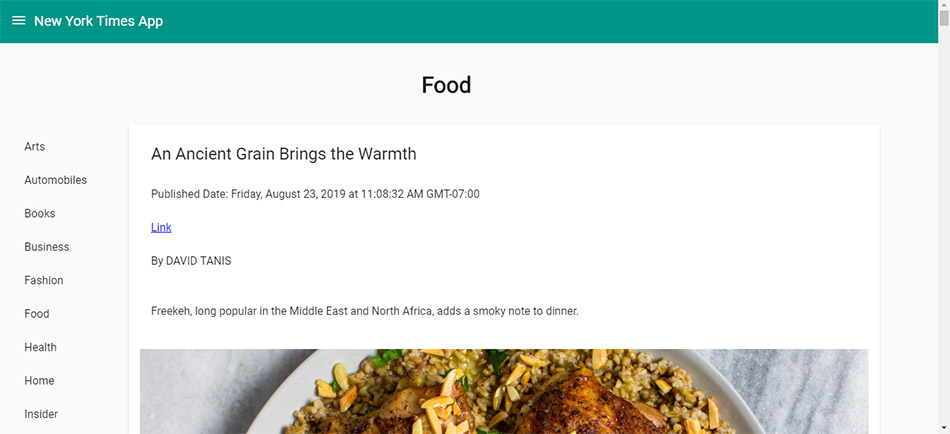
Task: Click the freekeh chicken dish photo
Action: coord(504,391)
